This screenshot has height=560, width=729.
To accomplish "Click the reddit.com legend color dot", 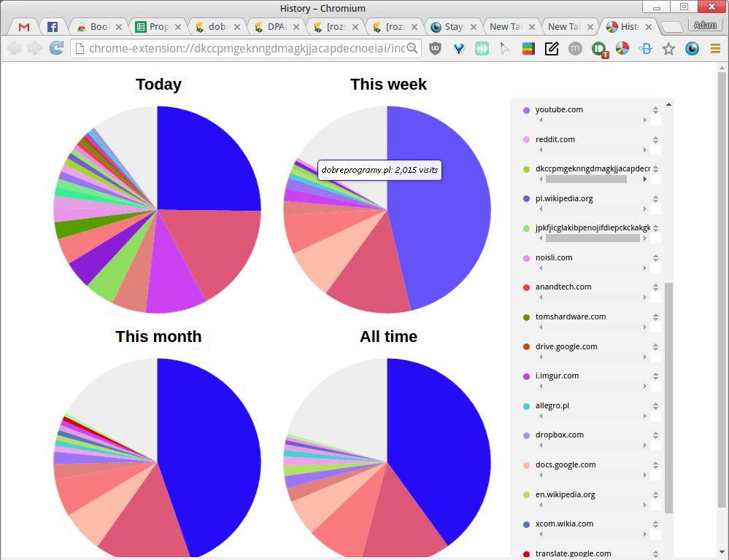I will coord(526,140).
